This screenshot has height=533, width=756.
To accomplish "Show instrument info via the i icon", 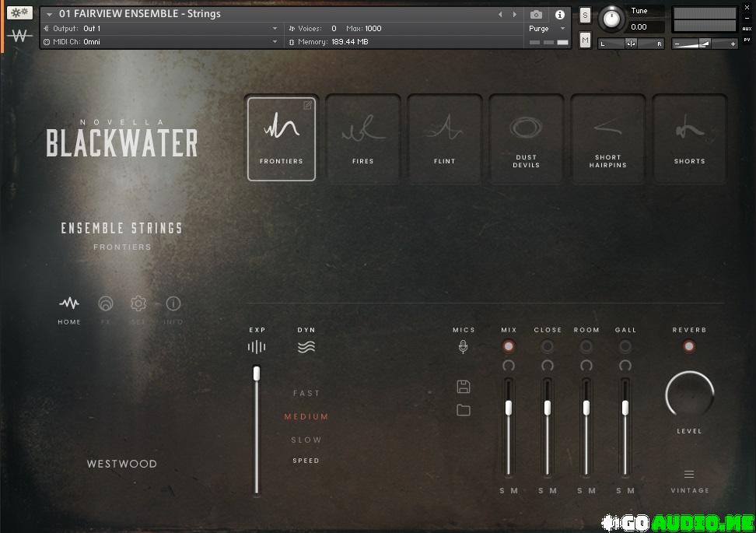I will 559,15.
